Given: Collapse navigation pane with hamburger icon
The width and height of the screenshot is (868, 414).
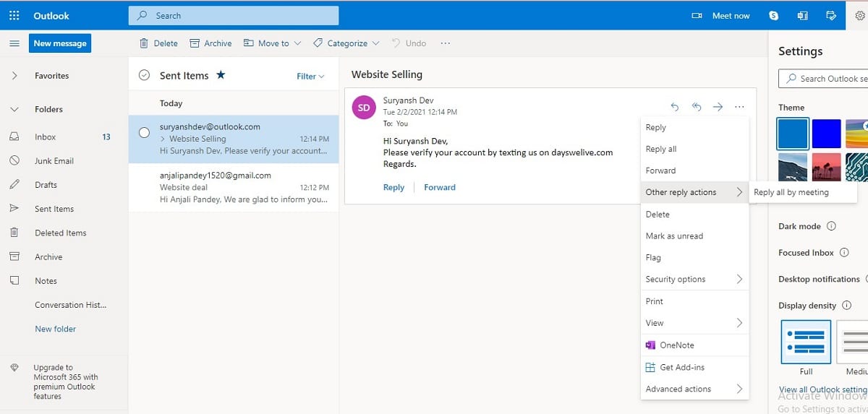Looking at the screenshot, I should point(14,43).
